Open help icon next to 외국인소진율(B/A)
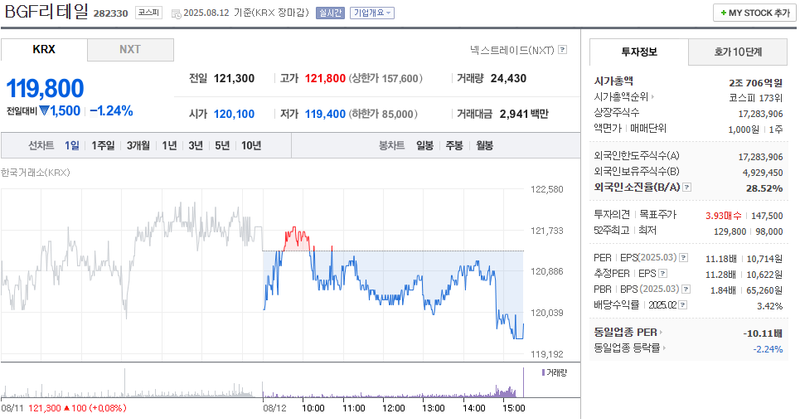800x419 pixels. click(687, 187)
